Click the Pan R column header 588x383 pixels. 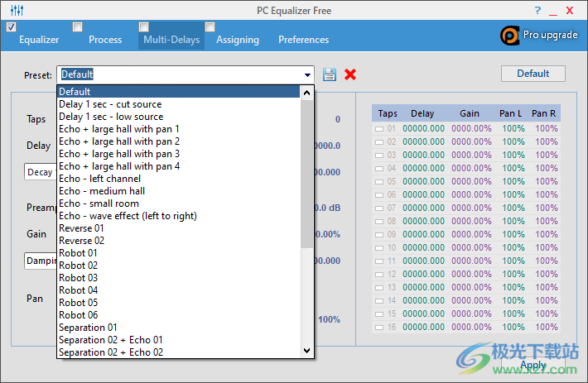(543, 113)
